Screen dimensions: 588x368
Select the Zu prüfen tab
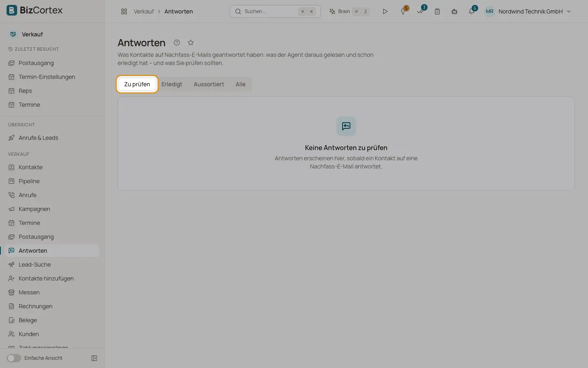(137, 84)
